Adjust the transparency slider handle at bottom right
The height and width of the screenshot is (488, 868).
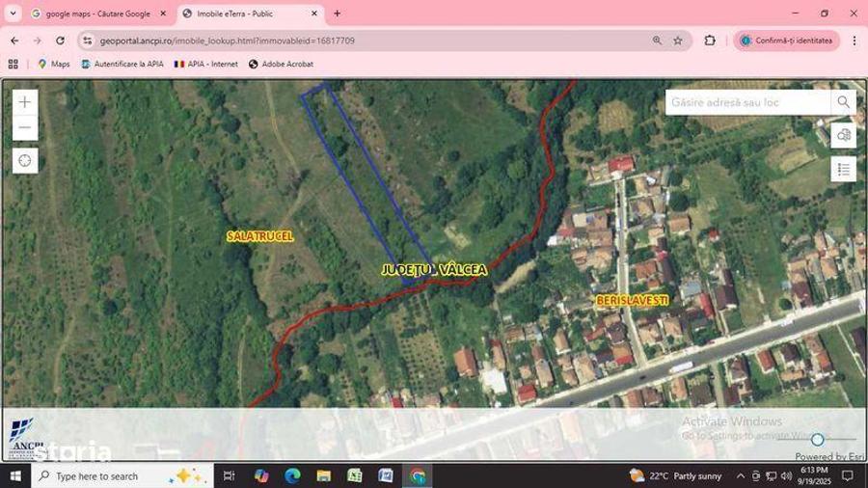pyautogui.click(x=818, y=440)
